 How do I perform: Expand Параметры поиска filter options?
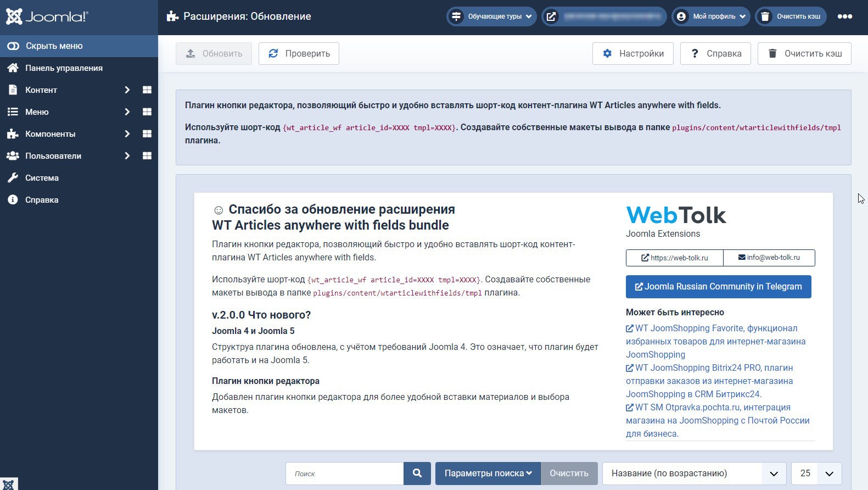coord(488,473)
